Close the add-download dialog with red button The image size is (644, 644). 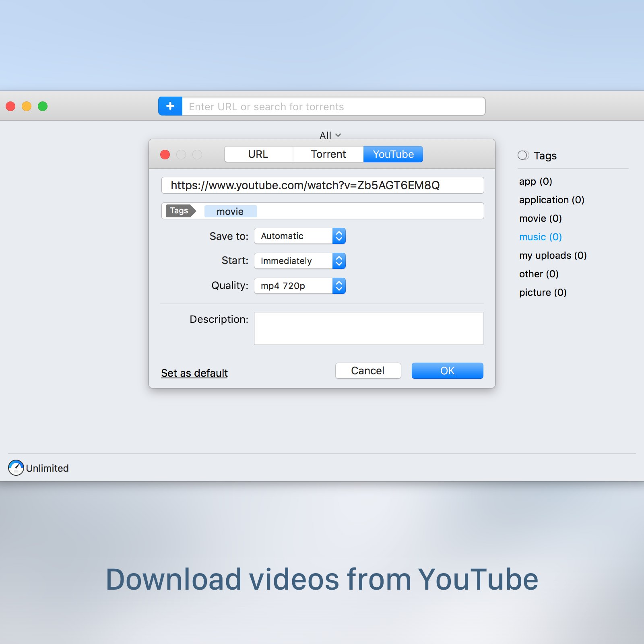click(x=165, y=155)
